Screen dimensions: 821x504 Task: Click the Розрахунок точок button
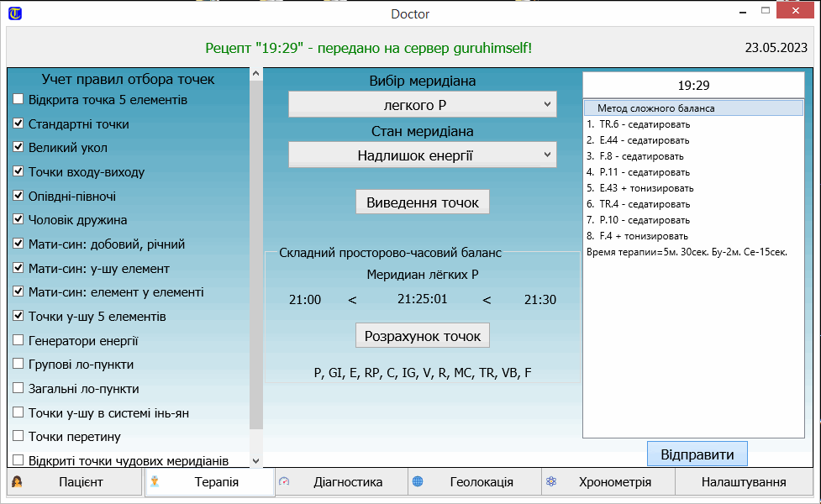423,336
